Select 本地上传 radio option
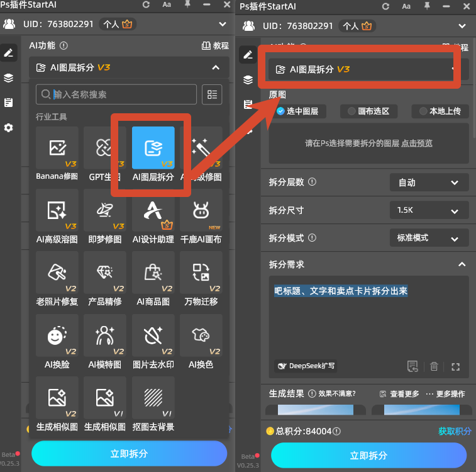 440,111
